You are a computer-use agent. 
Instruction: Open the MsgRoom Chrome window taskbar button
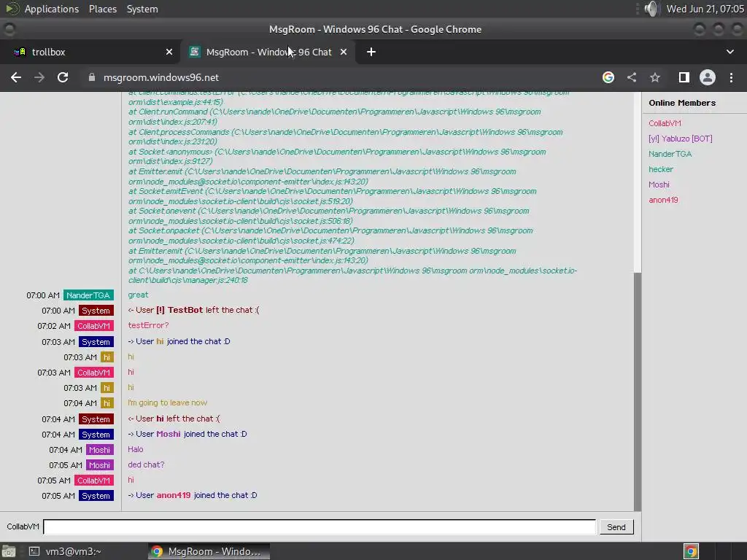[209, 551]
